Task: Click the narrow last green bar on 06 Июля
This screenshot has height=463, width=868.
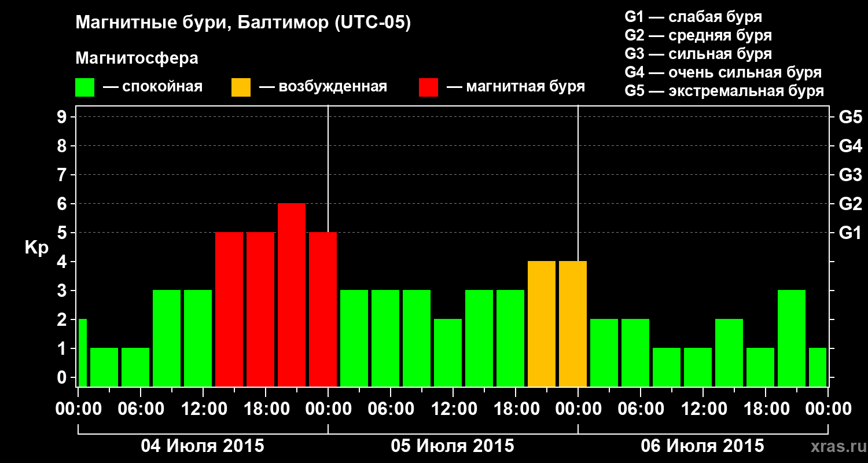Action: [x=818, y=367]
